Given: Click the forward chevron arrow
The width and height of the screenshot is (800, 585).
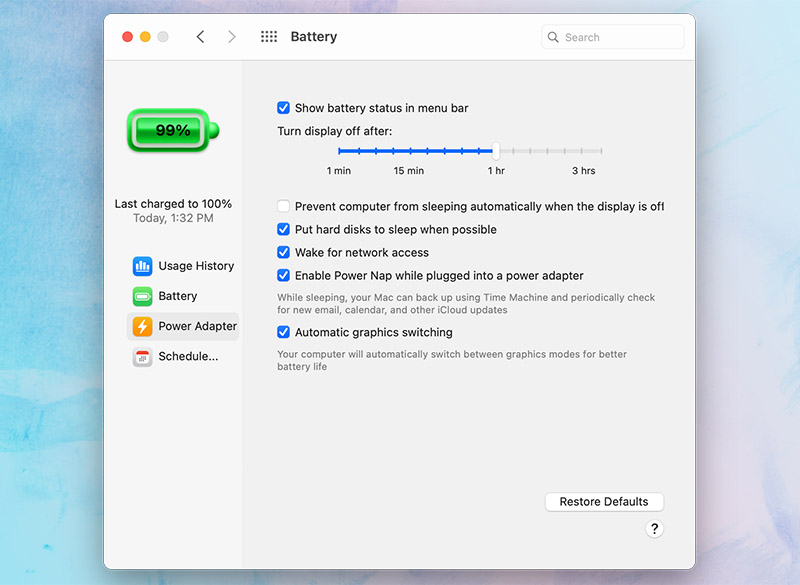Looking at the screenshot, I should (x=232, y=37).
